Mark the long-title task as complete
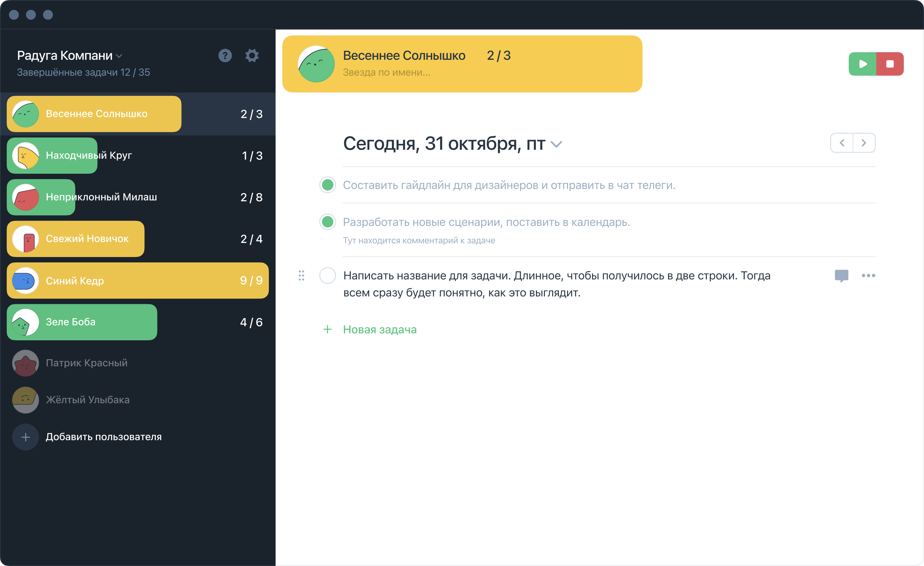924x566 pixels. 327,276
